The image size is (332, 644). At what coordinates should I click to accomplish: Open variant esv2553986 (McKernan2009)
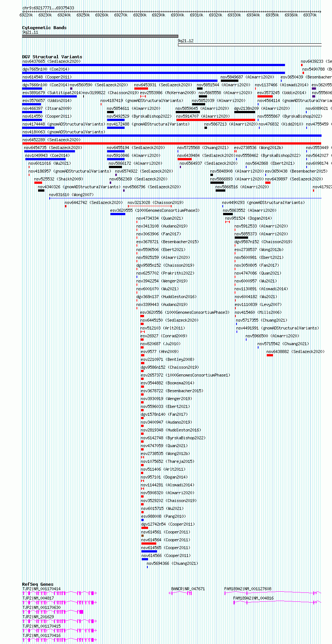coord(168,93)
